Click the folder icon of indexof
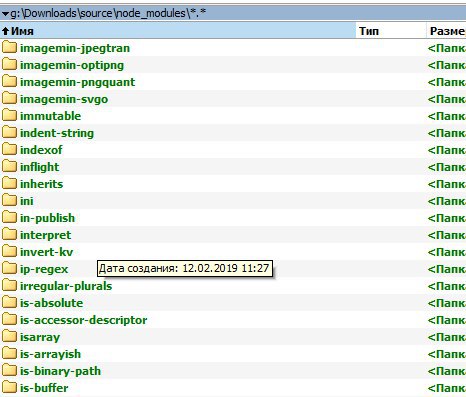The height and width of the screenshot is (397, 466). (9, 149)
